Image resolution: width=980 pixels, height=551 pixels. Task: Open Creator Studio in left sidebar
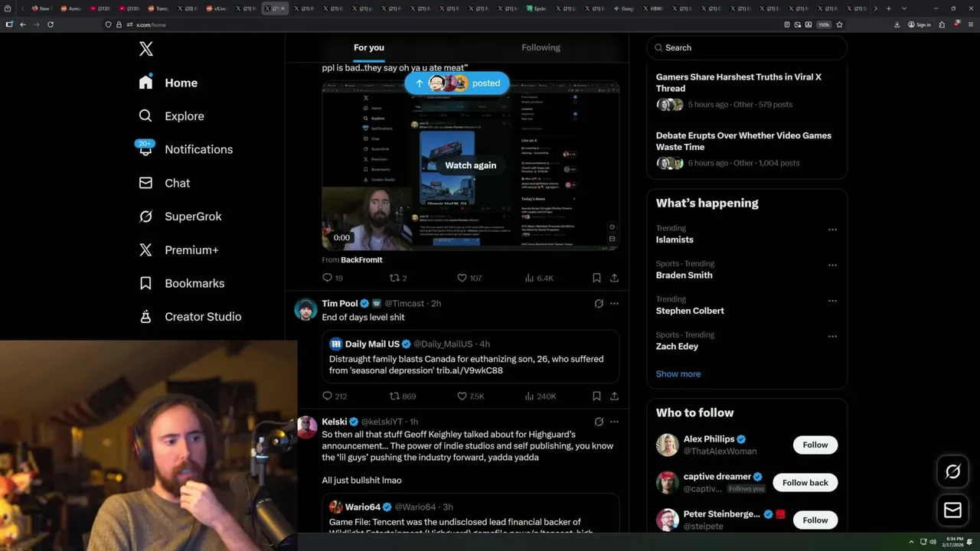(x=190, y=317)
